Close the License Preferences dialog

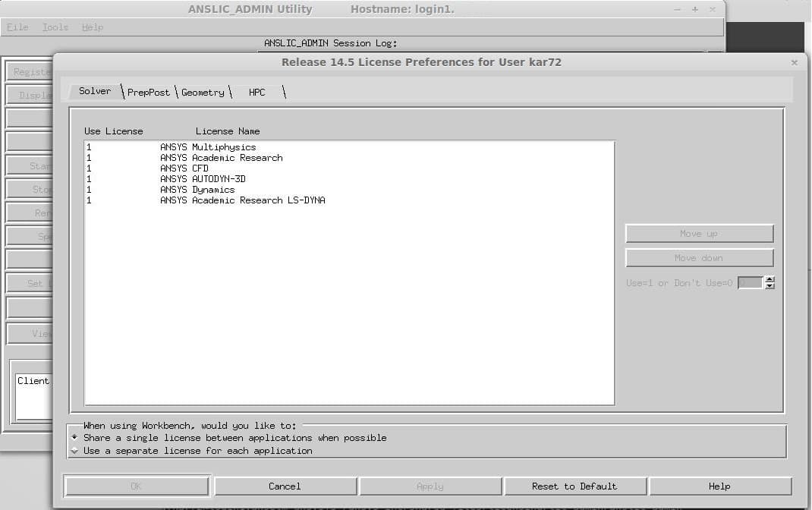click(x=794, y=62)
